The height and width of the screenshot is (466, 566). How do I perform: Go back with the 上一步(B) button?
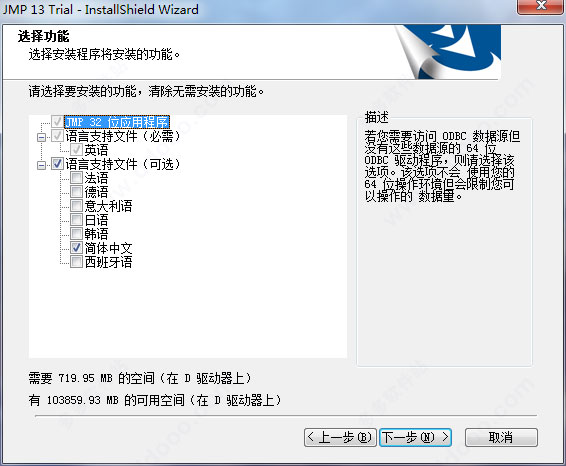point(340,437)
